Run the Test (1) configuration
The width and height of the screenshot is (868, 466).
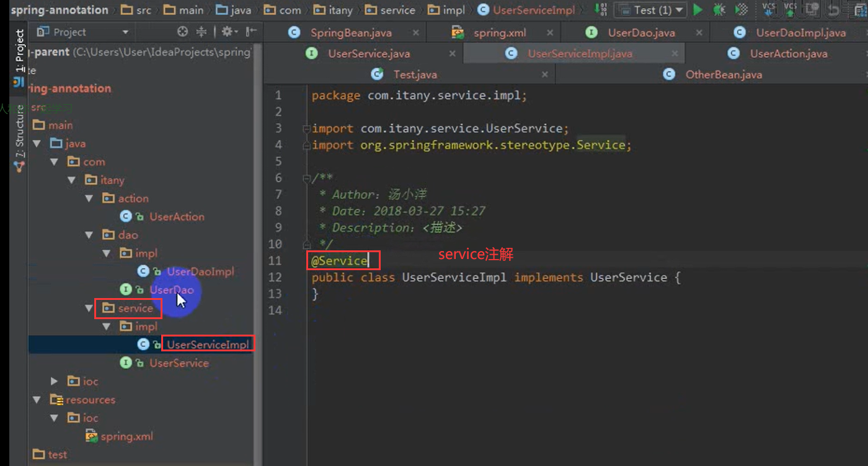point(698,10)
